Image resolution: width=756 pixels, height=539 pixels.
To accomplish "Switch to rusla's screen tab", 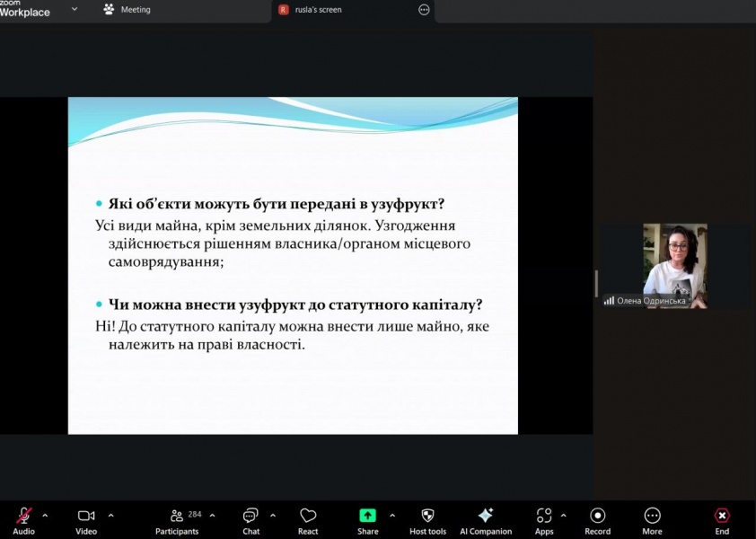I will point(318,10).
